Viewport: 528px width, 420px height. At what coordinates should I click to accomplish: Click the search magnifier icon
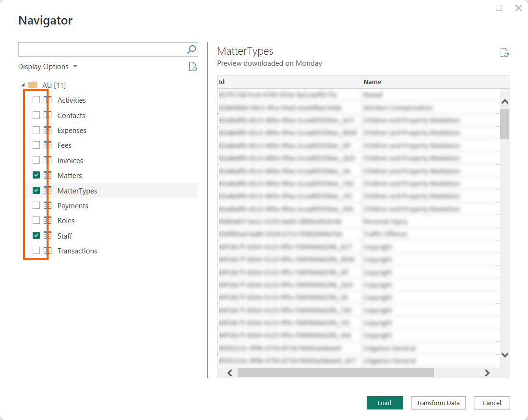coord(191,49)
